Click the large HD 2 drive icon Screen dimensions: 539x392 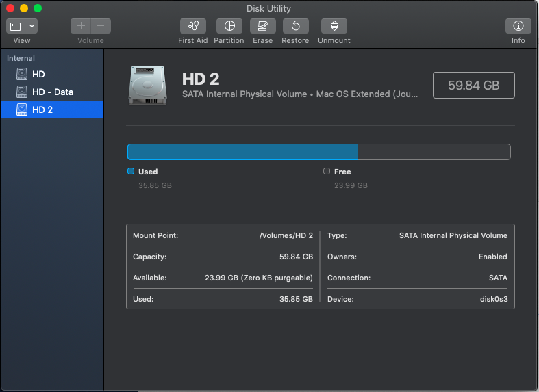tap(147, 86)
